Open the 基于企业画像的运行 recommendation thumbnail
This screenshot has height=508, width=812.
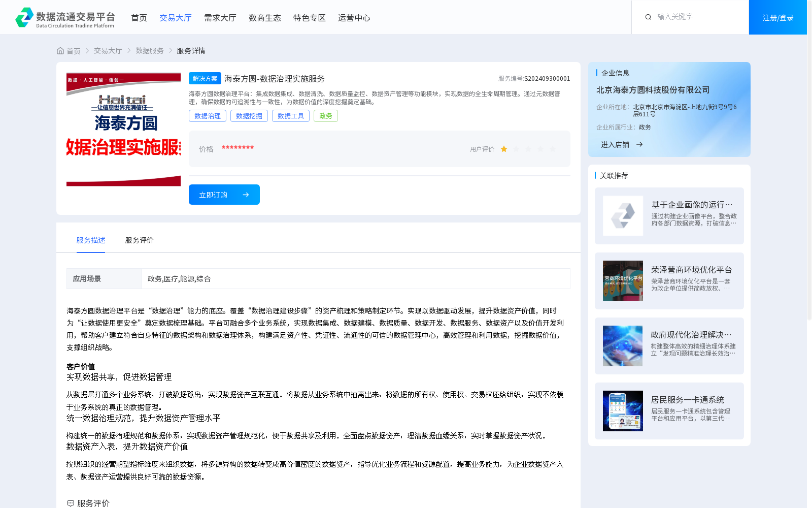(x=623, y=216)
